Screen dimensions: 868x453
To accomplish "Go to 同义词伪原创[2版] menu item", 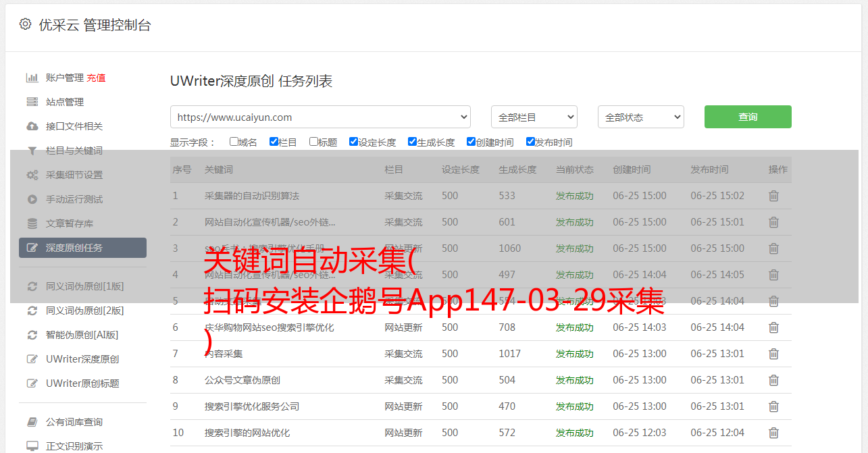I will tap(84, 311).
